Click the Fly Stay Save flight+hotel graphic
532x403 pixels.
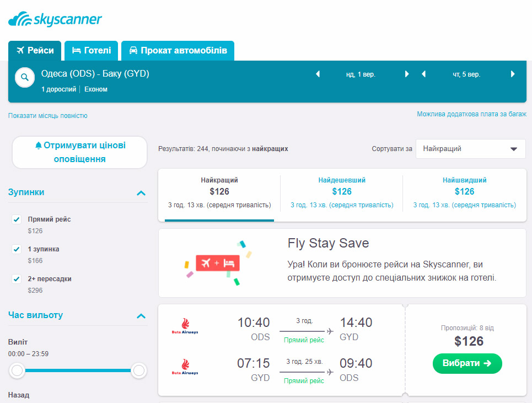(218, 263)
